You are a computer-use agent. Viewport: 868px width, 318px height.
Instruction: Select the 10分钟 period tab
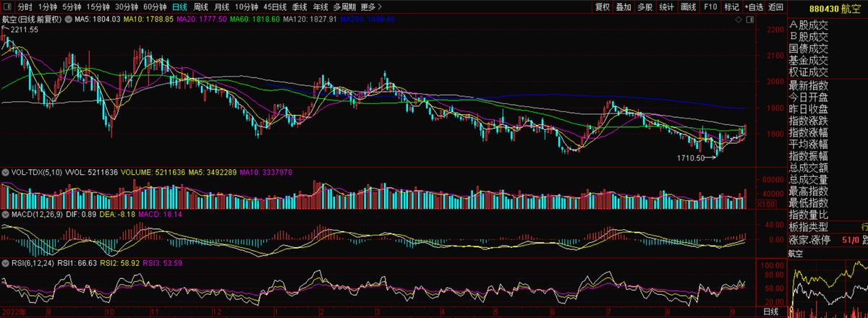[247, 7]
